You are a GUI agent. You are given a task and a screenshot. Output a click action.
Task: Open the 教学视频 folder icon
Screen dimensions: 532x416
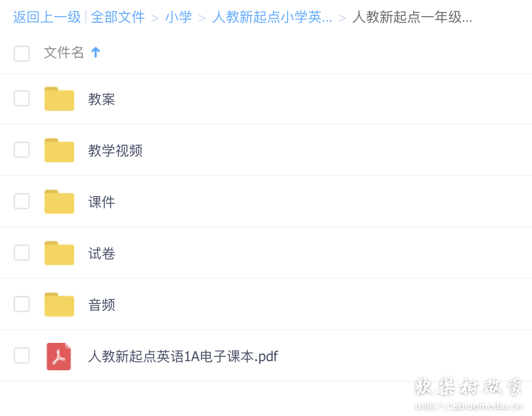pyautogui.click(x=59, y=150)
